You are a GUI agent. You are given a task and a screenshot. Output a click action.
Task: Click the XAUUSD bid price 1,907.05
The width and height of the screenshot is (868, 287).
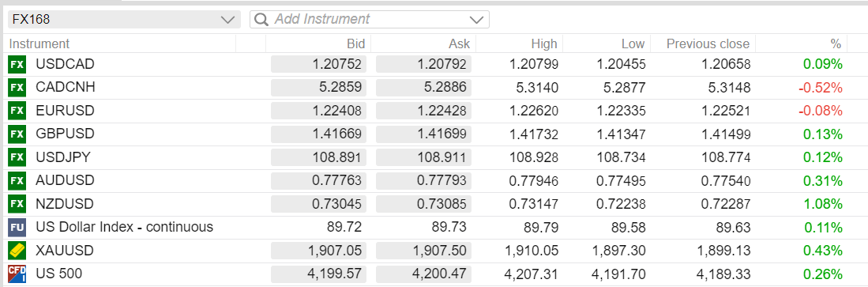tap(318, 251)
